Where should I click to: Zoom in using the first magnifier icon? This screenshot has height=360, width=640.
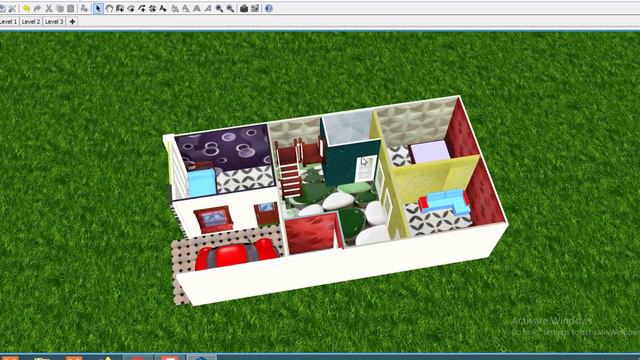pyautogui.click(x=220, y=8)
